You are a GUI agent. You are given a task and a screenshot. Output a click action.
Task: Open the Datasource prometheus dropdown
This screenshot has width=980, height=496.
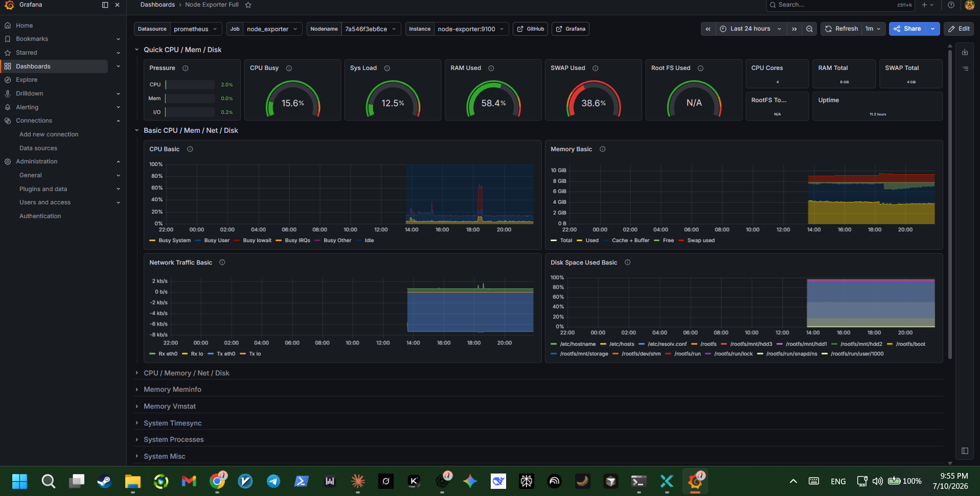tap(196, 29)
